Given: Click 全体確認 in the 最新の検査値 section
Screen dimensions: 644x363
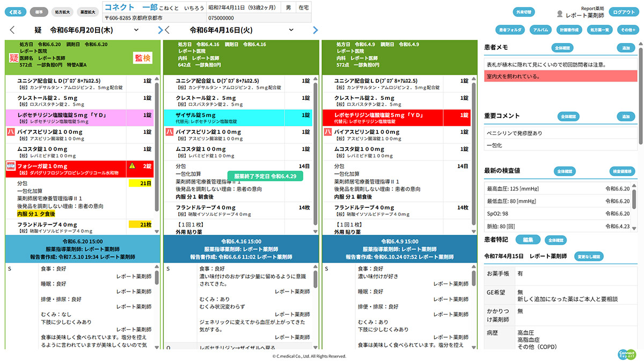Looking at the screenshot, I should click(565, 171).
